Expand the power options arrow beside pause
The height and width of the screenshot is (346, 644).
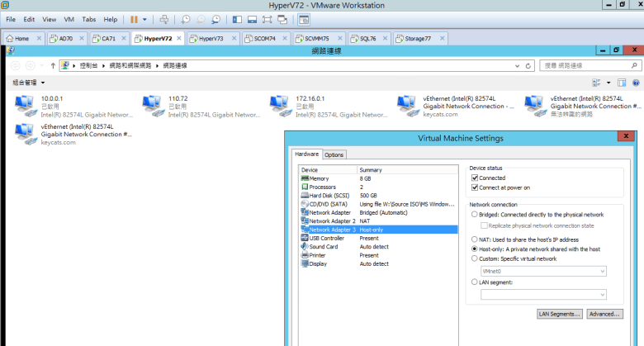pyautogui.click(x=145, y=18)
